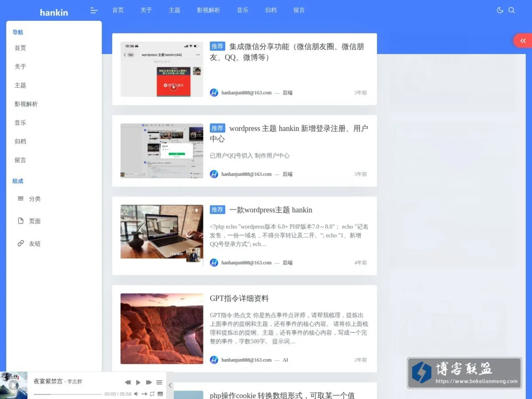Expand 分类 with list icon in sidebar
The width and height of the screenshot is (532, 399).
tap(29, 199)
